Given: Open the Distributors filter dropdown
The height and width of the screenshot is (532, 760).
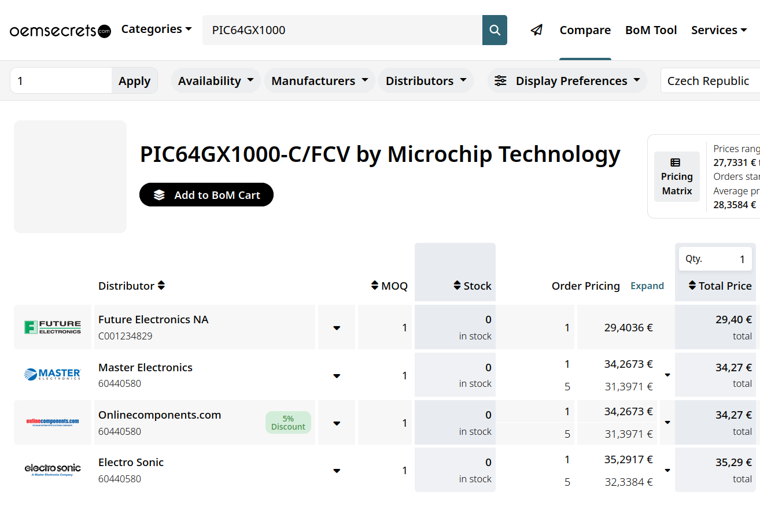Looking at the screenshot, I should pyautogui.click(x=426, y=81).
